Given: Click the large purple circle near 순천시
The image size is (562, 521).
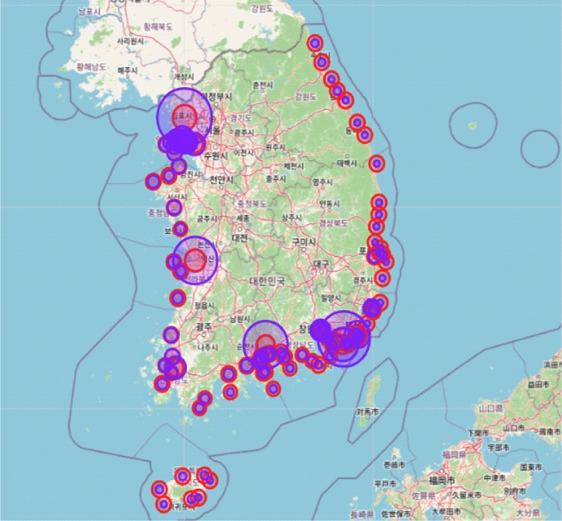Looking at the screenshot, I should pyautogui.click(x=265, y=343).
